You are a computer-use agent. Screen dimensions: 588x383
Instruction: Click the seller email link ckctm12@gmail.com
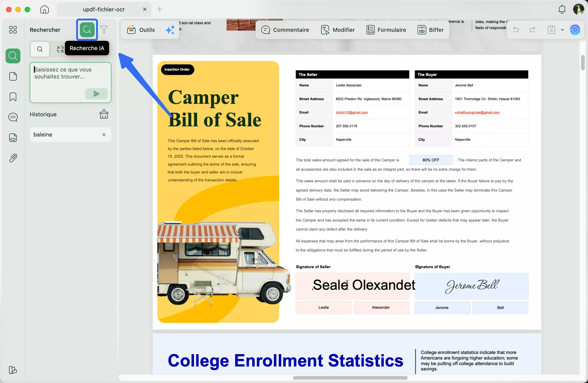(352, 112)
